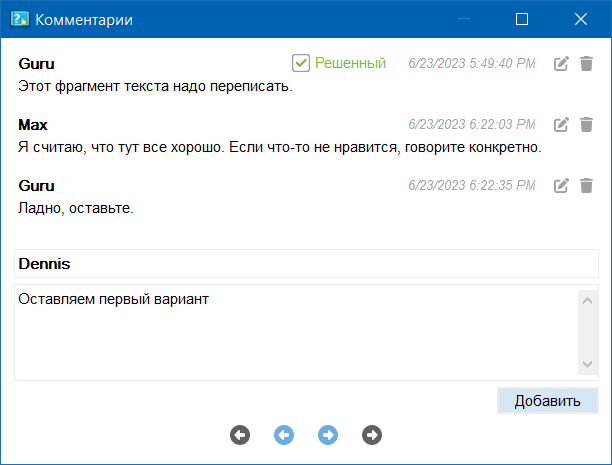Toggle the 'Решенный' resolved checkbox
The image size is (612, 465).
point(301,63)
